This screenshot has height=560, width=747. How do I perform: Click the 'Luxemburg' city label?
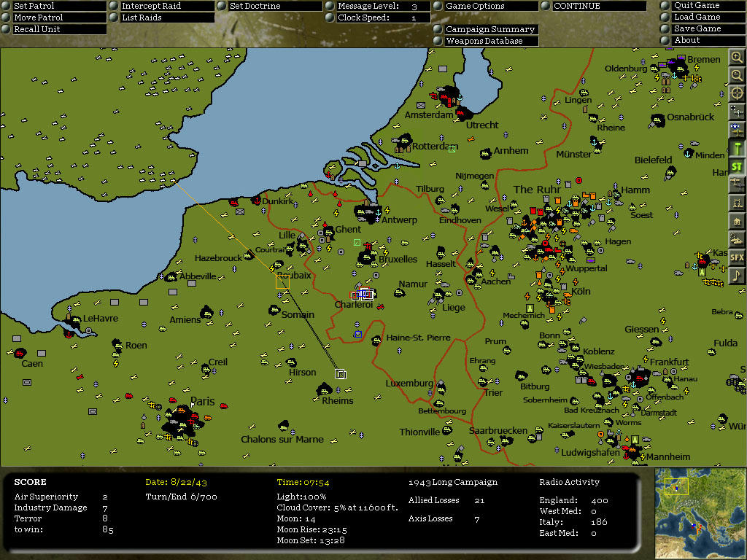pyautogui.click(x=409, y=384)
